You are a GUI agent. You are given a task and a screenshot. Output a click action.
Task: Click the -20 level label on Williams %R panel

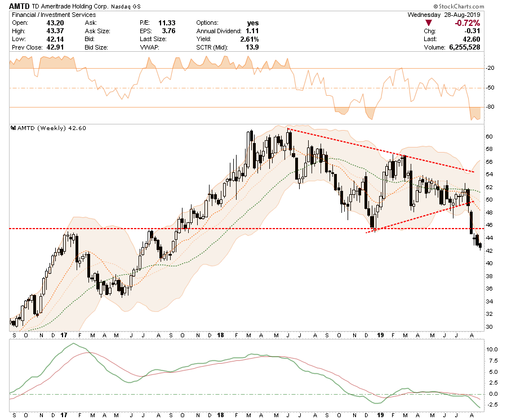tap(491, 68)
